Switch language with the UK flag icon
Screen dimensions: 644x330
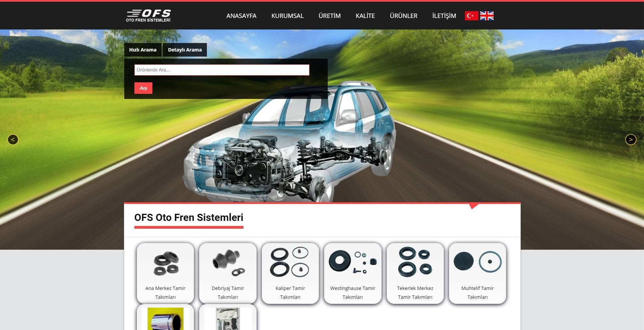[487, 16]
